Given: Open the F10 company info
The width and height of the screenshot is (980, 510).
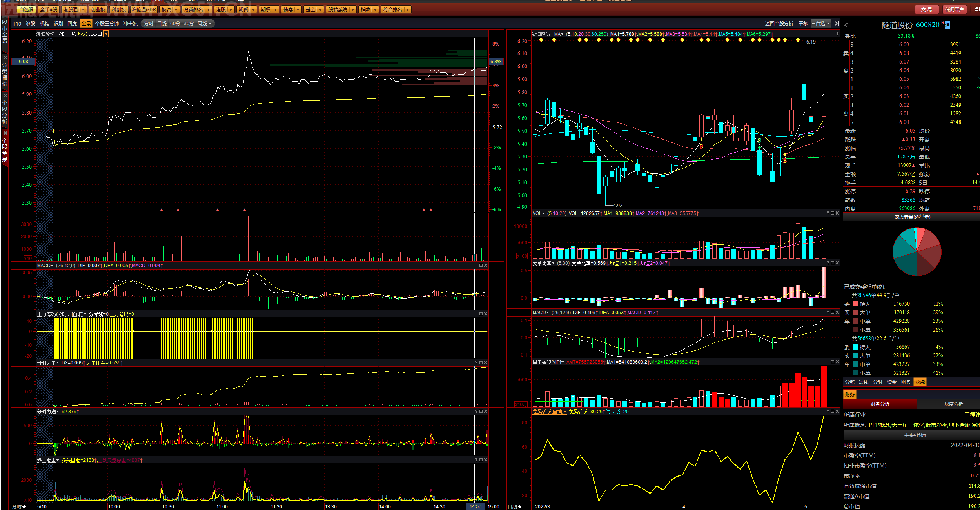Looking at the screenshot, I should (x=17, y=24).
